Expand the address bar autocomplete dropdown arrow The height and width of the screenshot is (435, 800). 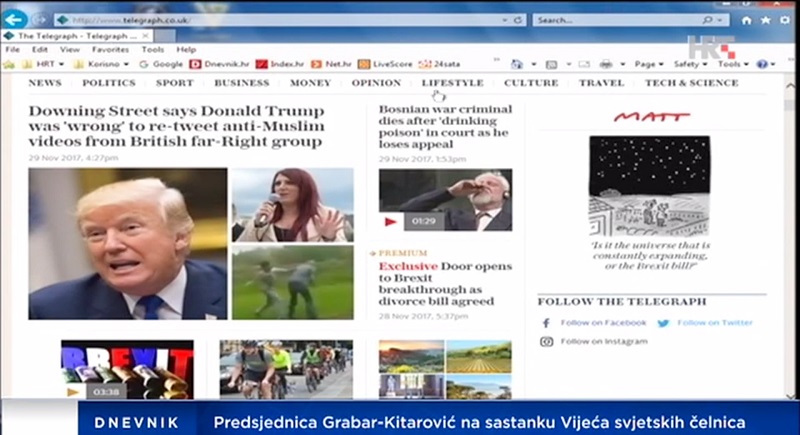click(x=505, y=20)
